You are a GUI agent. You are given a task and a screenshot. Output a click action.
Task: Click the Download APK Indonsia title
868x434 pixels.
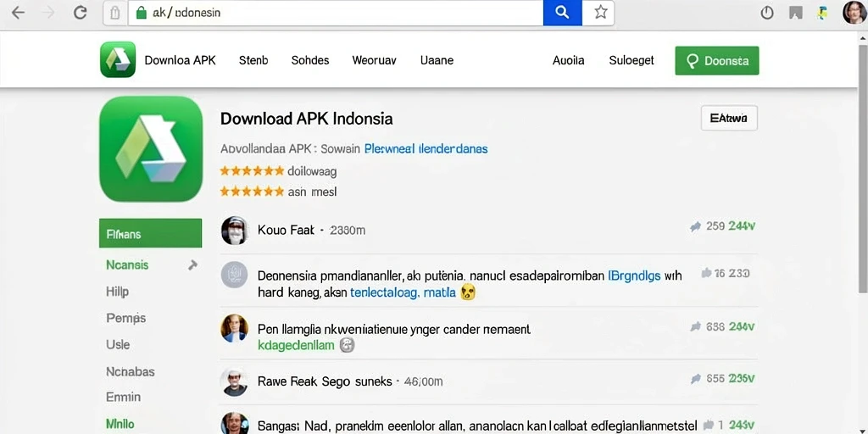307,119
